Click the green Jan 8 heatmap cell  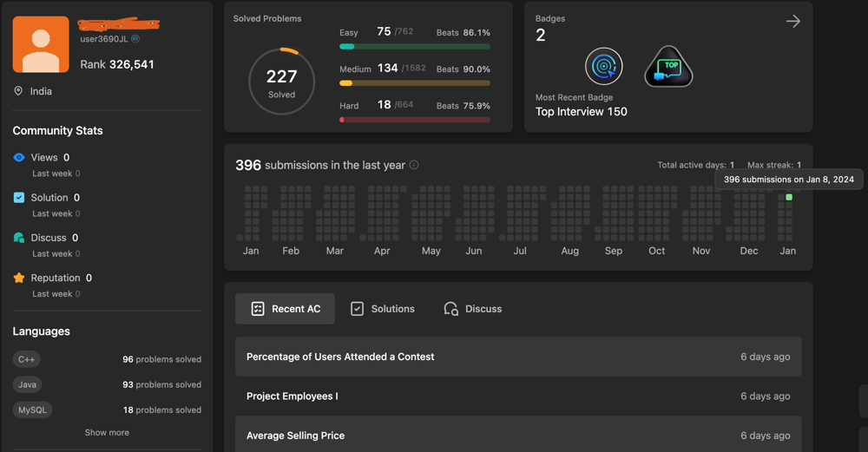[x=789, y=198]
